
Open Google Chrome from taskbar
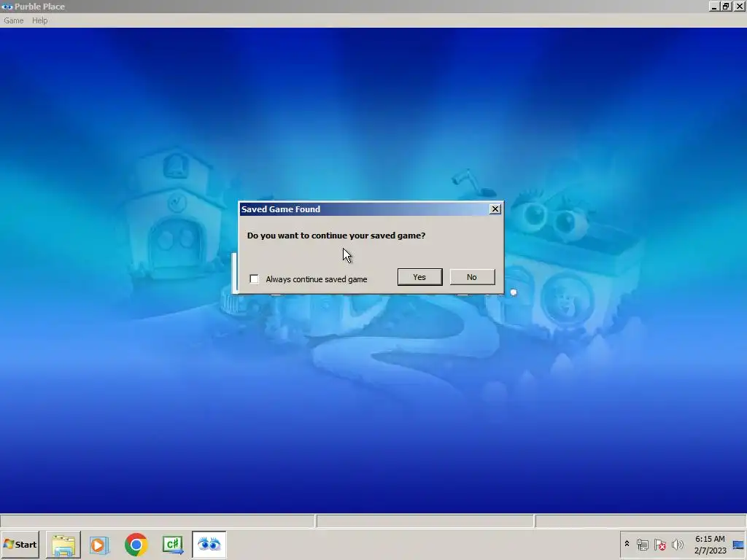click(x=136, y=544)
